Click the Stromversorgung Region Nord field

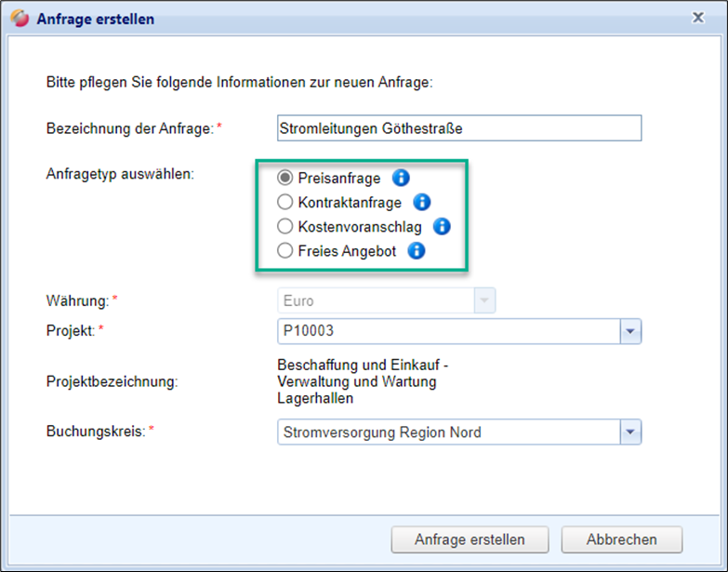coord(448,432)
